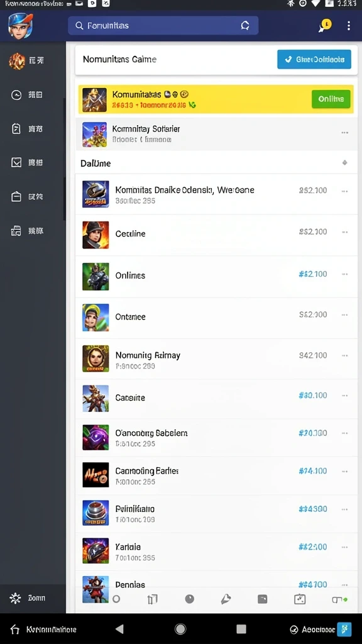Open settings gear labeled Bomn in the sidebar
This screenshot has height=644, width=362.
point(27,598)
